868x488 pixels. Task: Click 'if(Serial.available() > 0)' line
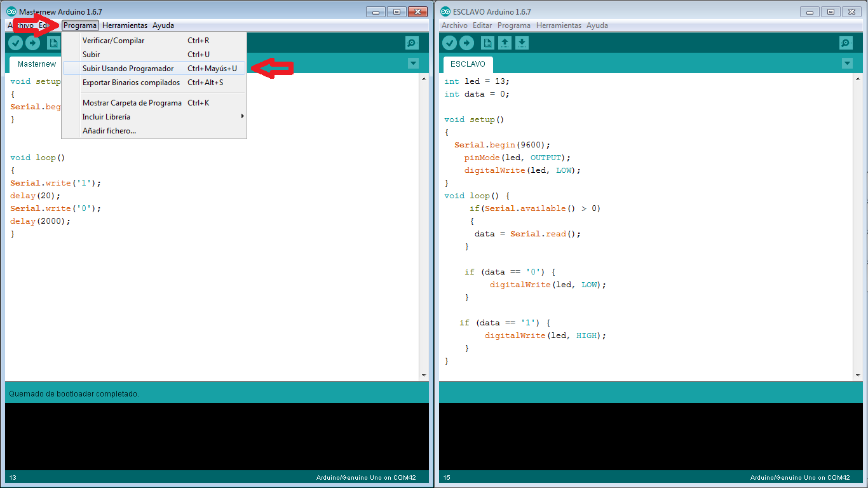(x=535, y=208)
